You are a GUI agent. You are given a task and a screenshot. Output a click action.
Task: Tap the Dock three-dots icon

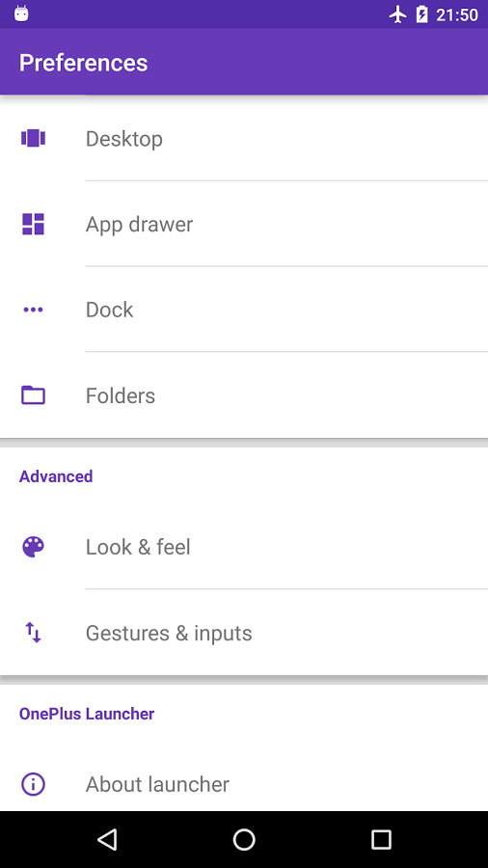[x=33, y=310]
